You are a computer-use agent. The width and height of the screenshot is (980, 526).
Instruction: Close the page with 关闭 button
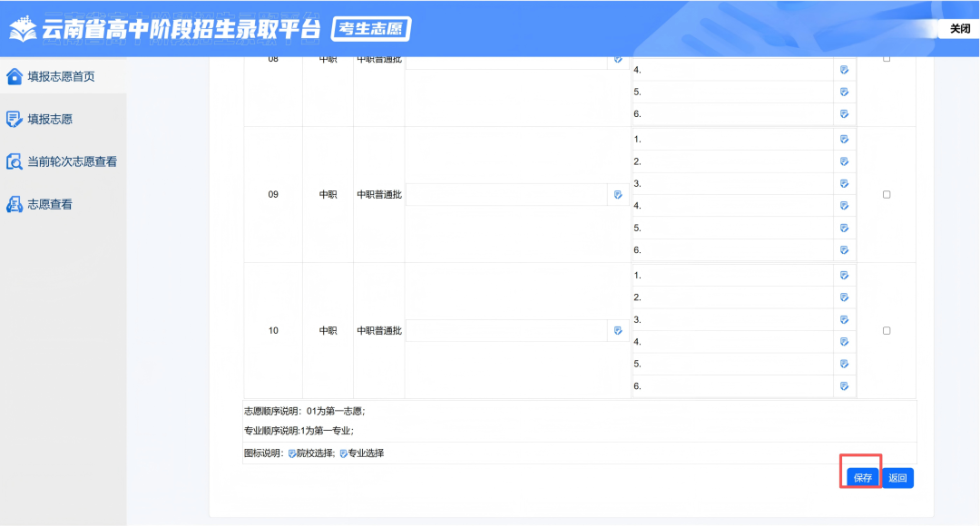coord(959,29)
